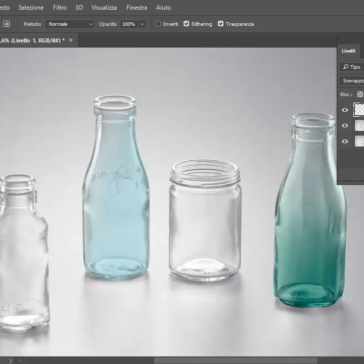Select the bottom layer thumbnail
Screen dimensions: 364x364
359,141
